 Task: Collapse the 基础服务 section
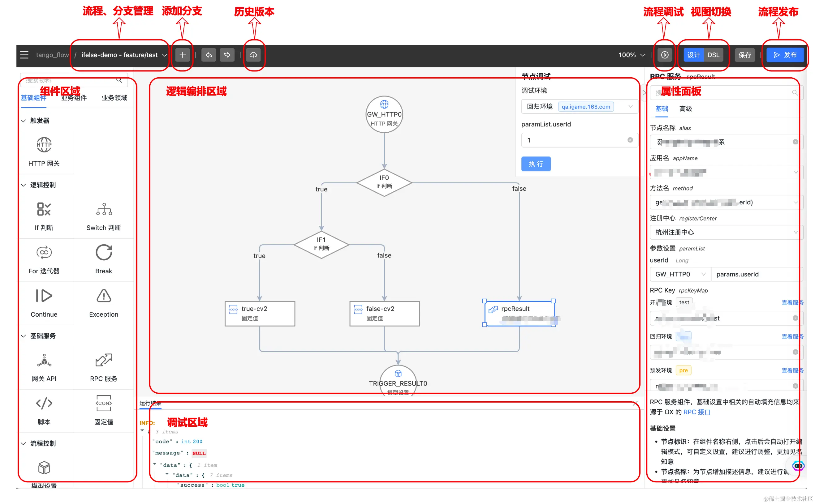point(23,336)
